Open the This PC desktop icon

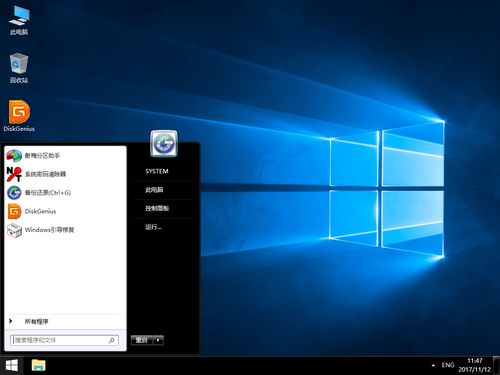tap(19, 21)
